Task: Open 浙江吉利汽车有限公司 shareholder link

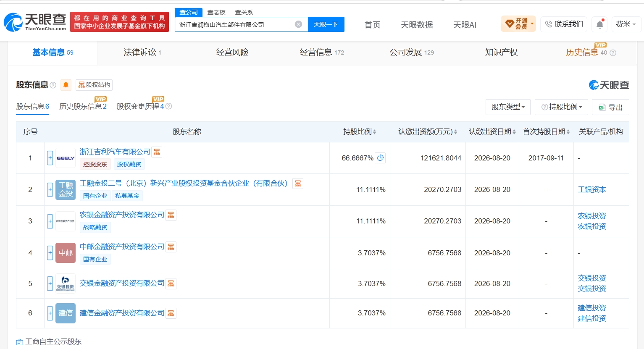Action: tap(115, 152)
